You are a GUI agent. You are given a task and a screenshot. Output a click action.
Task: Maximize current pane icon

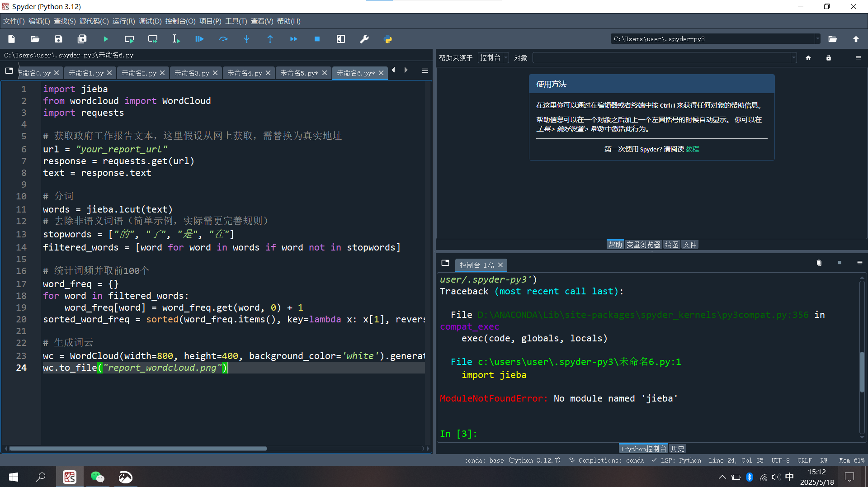[341, 39]
